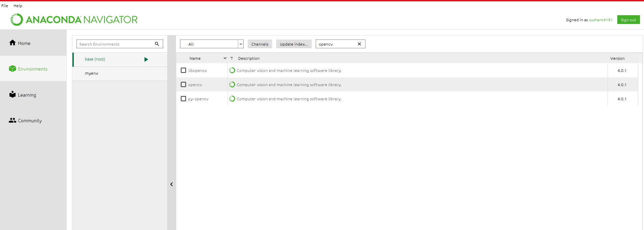
Task: Open the All package filter dropdown
Action: coord(212,44)
